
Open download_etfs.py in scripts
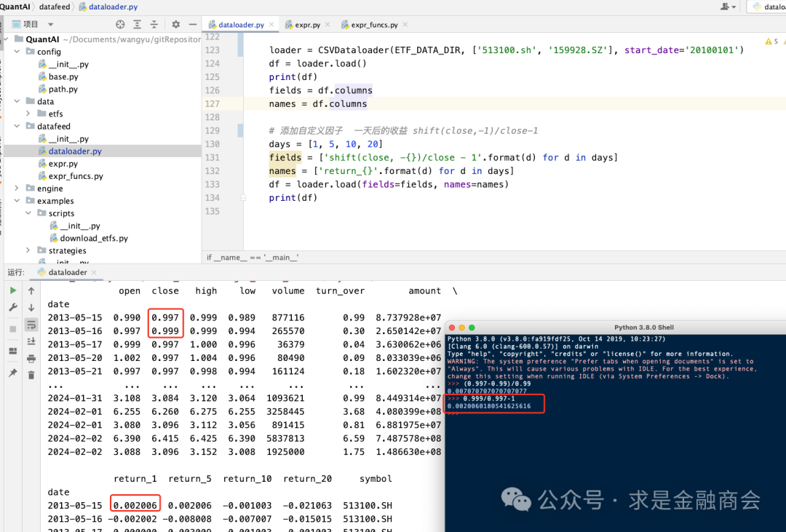coord(94,238)
